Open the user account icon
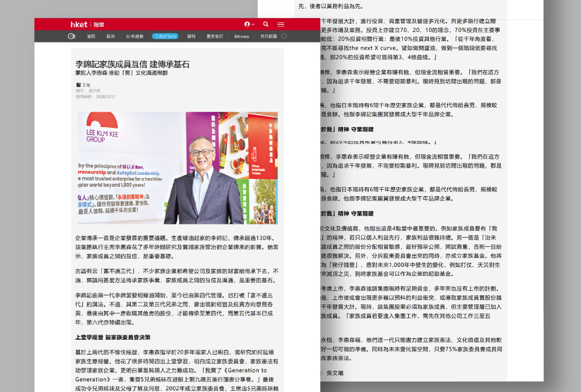 [x=247, y=24]
